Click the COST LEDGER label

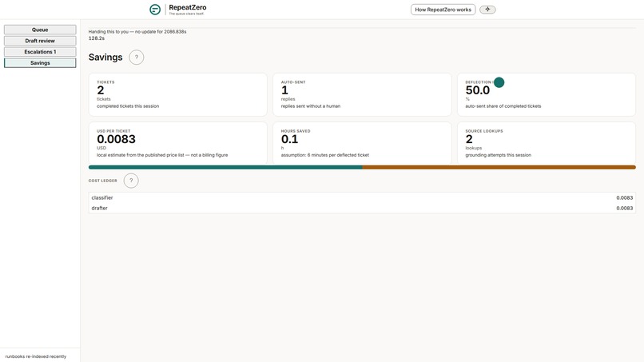[x=103, y=181]
